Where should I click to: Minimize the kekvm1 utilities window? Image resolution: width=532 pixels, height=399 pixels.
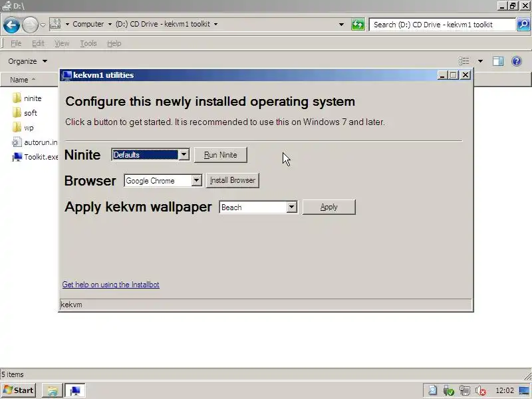442,75
